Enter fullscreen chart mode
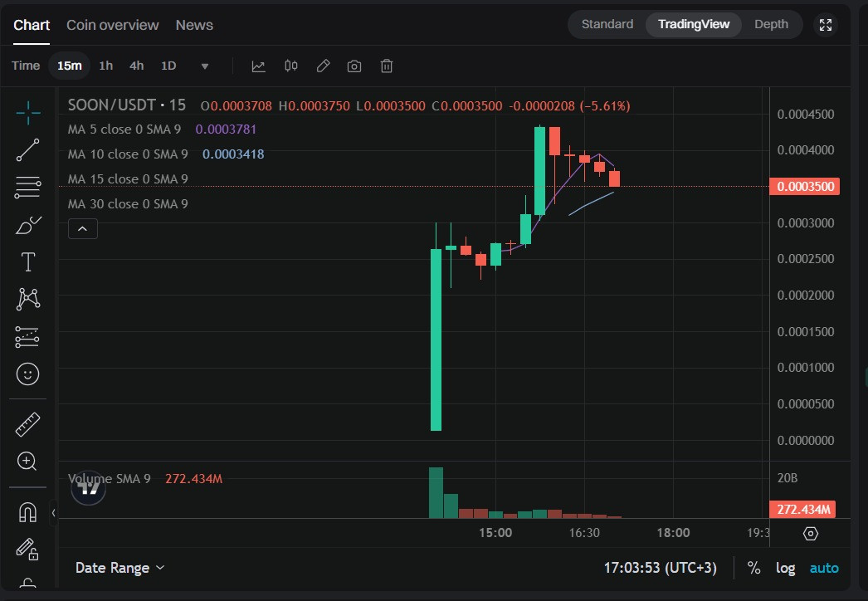 (x=826, y=25)
